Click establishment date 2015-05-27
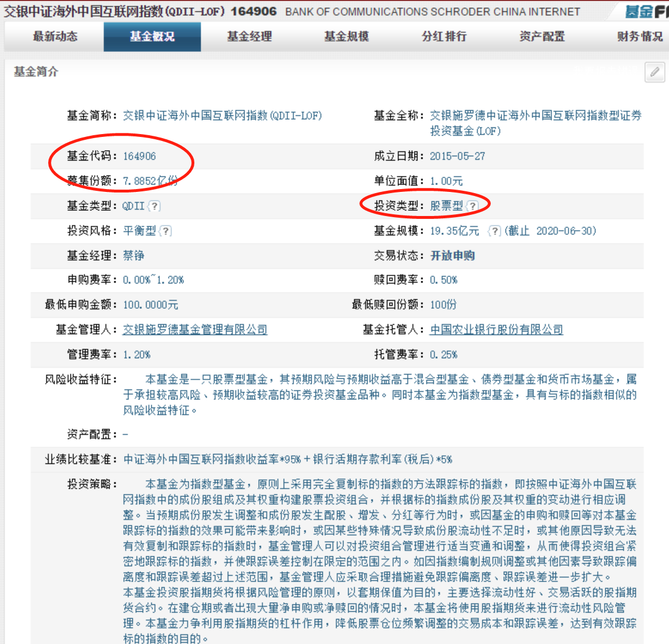Image resolution: width=669 pixels, height=644 pixels. click(457, 156)
